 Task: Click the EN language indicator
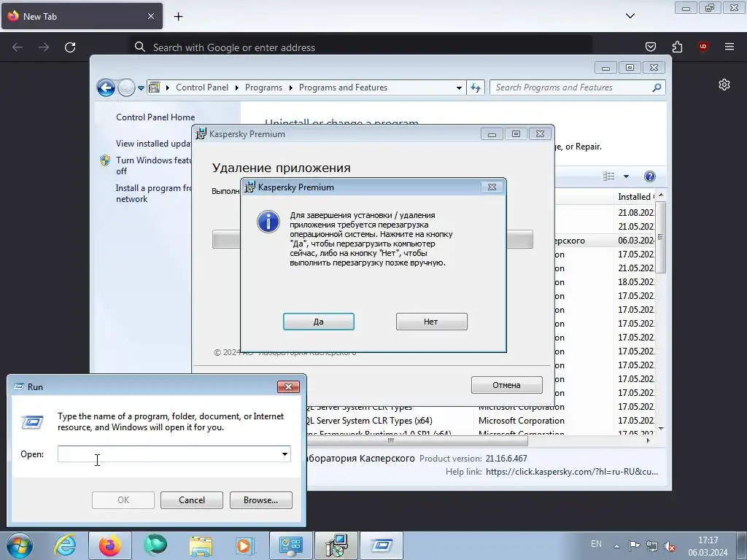click(596, 544)
